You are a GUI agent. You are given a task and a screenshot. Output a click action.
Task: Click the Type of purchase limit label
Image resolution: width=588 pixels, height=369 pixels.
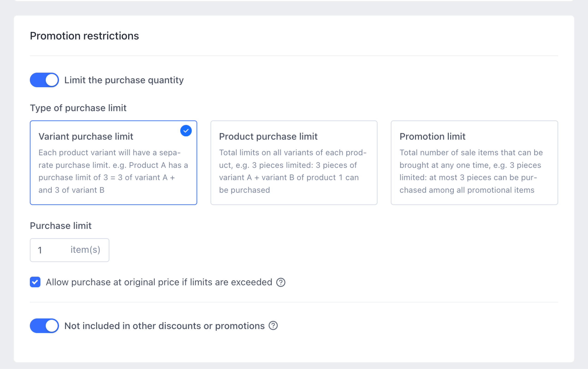click(78, 108)
